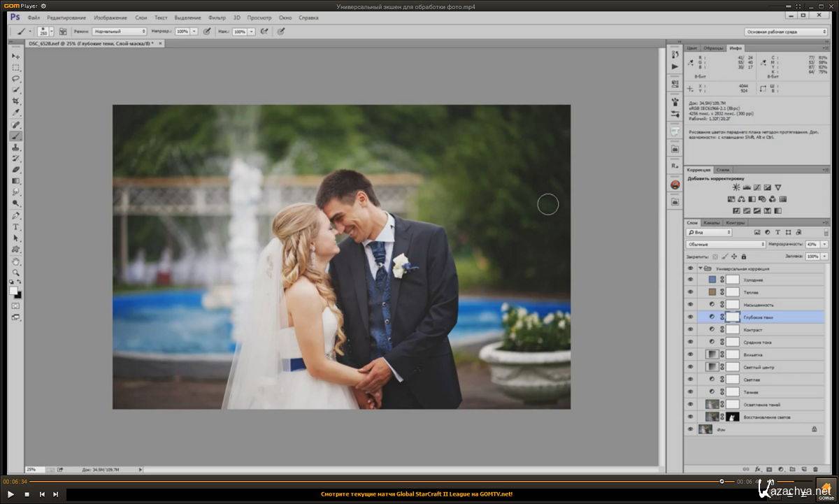Hide the Фон background layer
The height and width of the screenshot is (504, 839).
pyautogui.click(x=691, y=430)
